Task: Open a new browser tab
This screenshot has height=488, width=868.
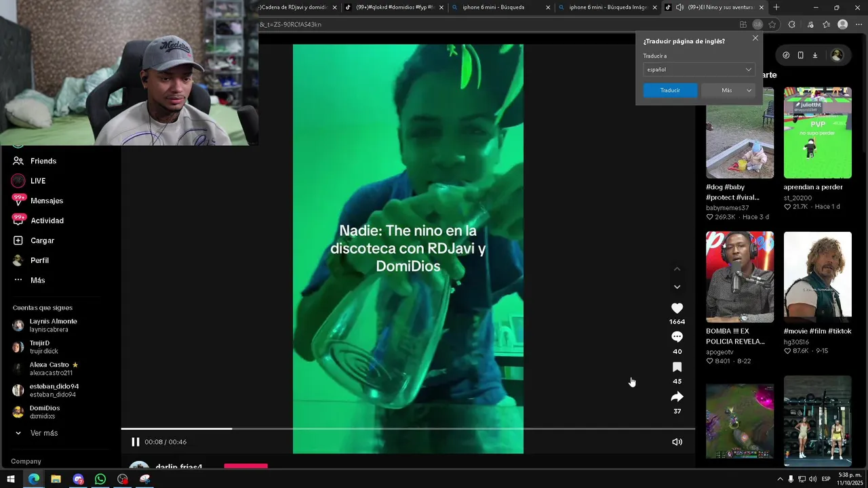Action: click(x=776, y=7)
